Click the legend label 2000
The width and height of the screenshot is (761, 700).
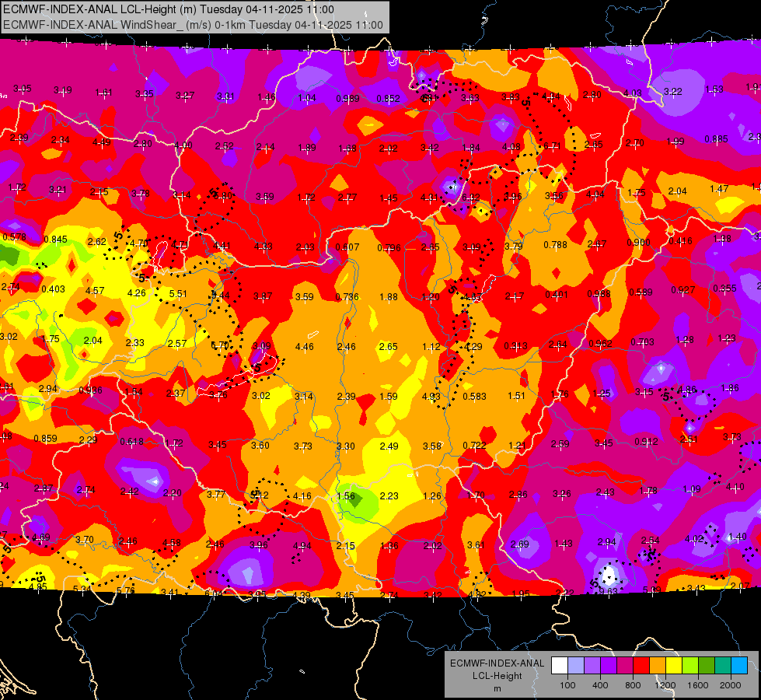[731, 685]
